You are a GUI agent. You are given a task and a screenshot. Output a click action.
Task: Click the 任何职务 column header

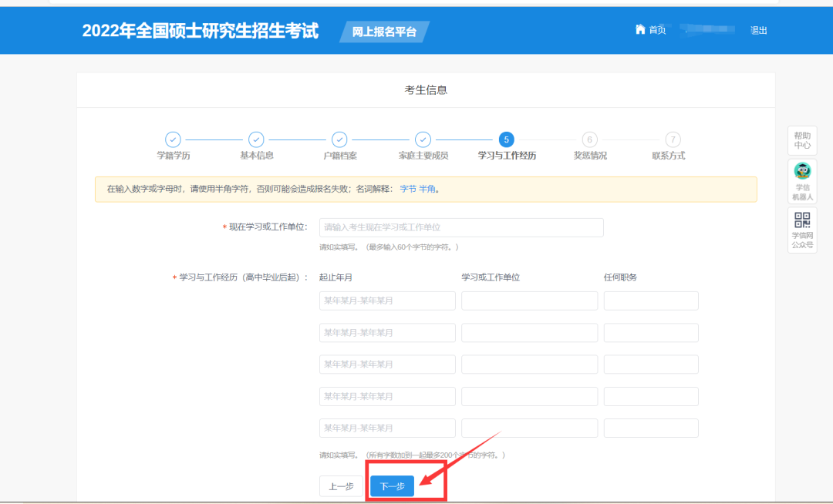(x=620, y=277)
